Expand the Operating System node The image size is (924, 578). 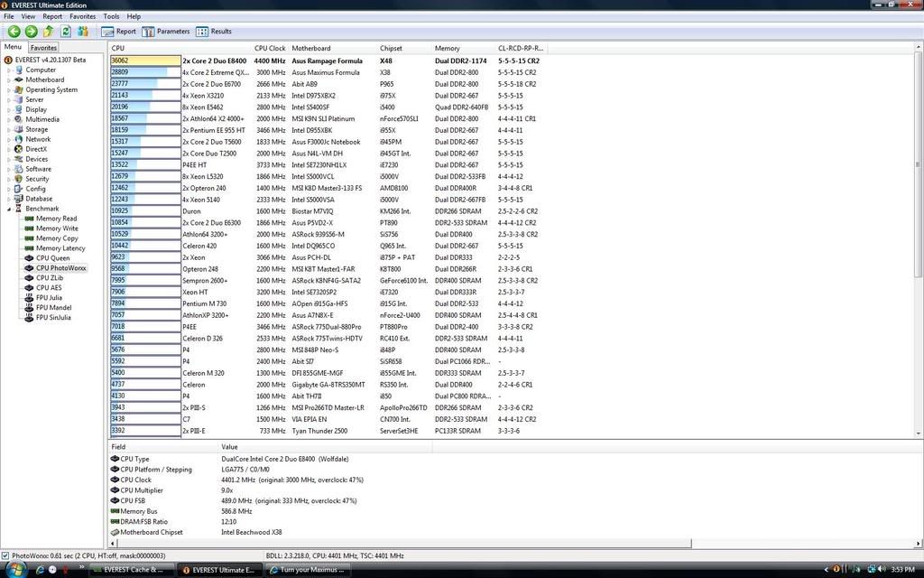point(9,90)
